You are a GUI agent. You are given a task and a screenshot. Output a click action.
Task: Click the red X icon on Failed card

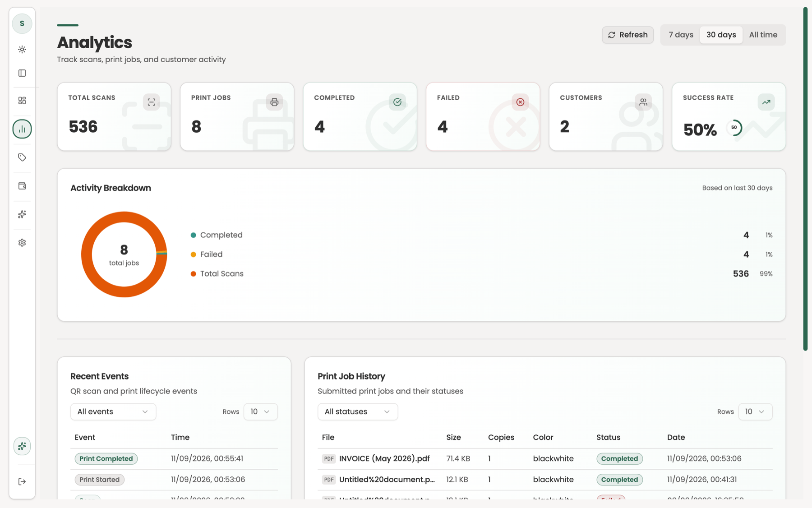point(520,102)
